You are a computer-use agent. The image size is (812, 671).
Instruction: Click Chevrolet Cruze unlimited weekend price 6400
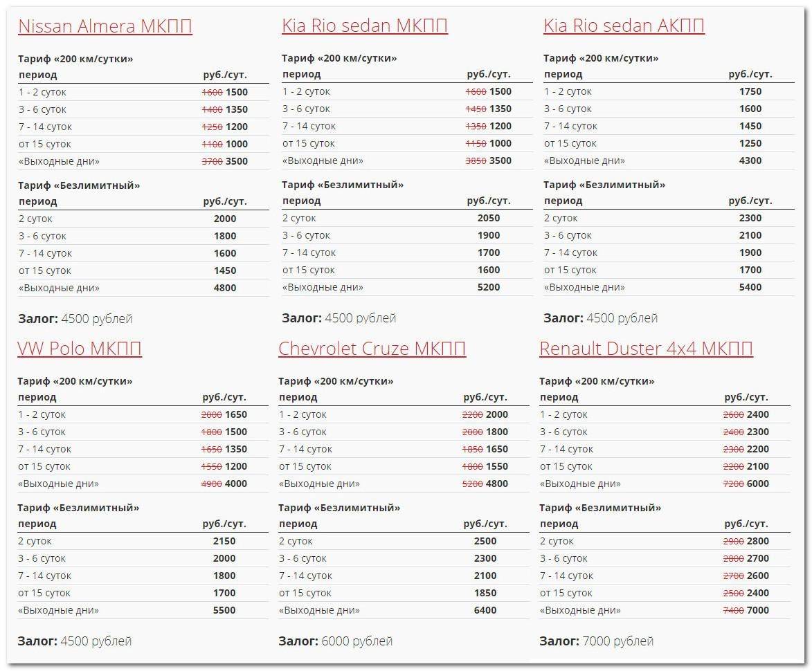coord(485,610)
